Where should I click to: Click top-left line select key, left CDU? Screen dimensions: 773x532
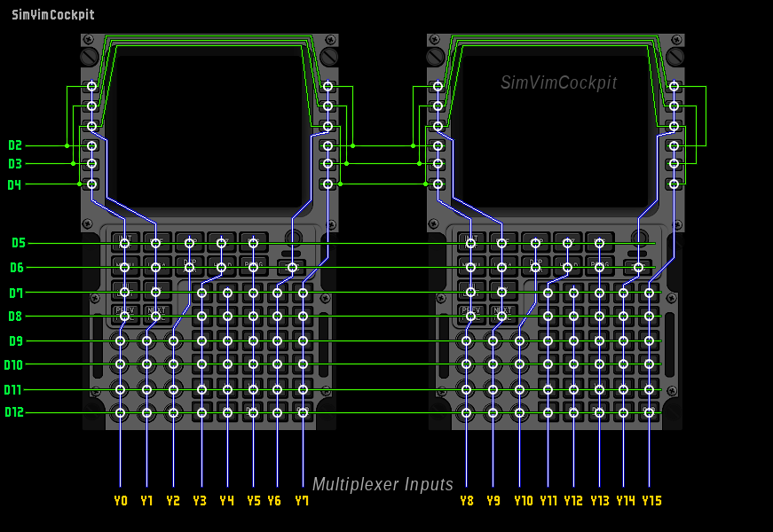[91, 86]
